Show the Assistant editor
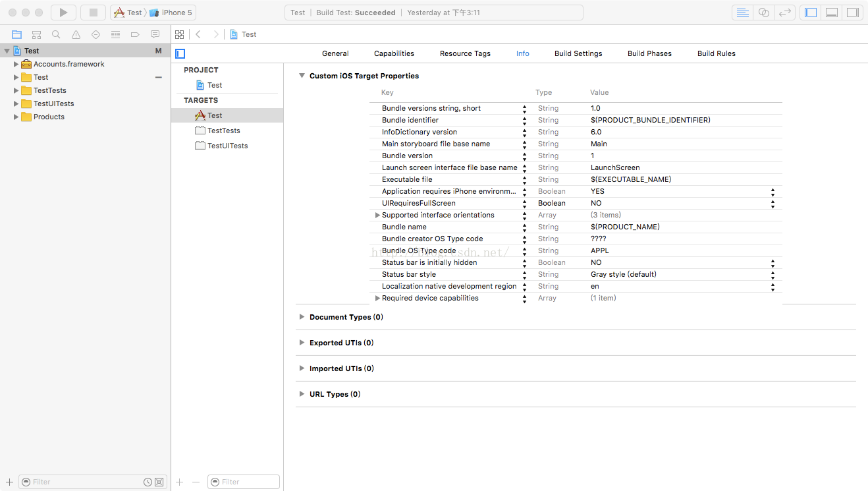This screenshot has width=868, height=491. (763, 13)
